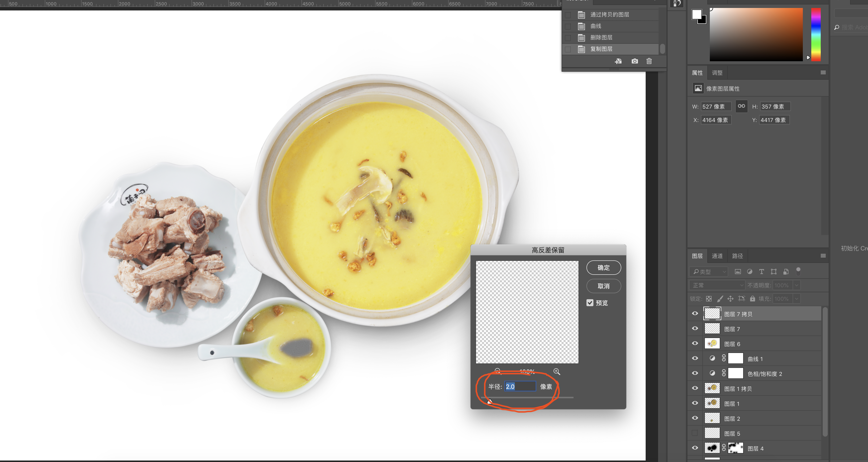868x462 pixels.
Task: Open the 正常 blend mode dropdown
Action: pyautogui.click(x=717, y=285)
